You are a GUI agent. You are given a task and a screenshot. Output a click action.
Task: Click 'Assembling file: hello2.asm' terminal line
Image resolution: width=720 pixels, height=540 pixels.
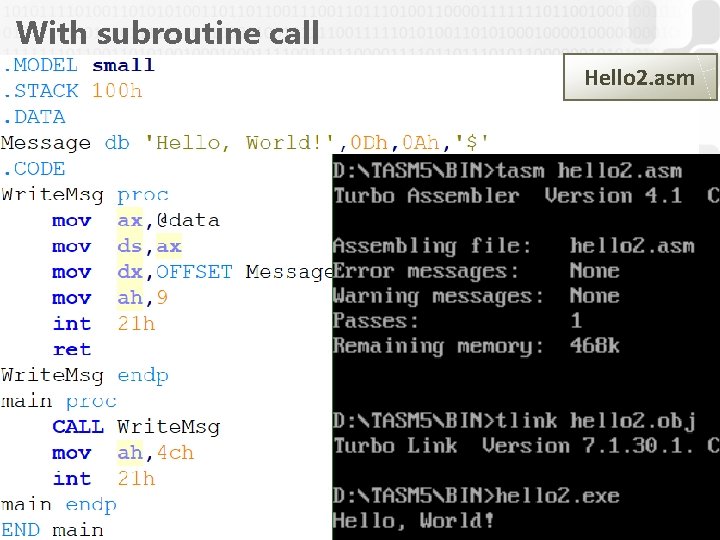[x=514, y=246]
